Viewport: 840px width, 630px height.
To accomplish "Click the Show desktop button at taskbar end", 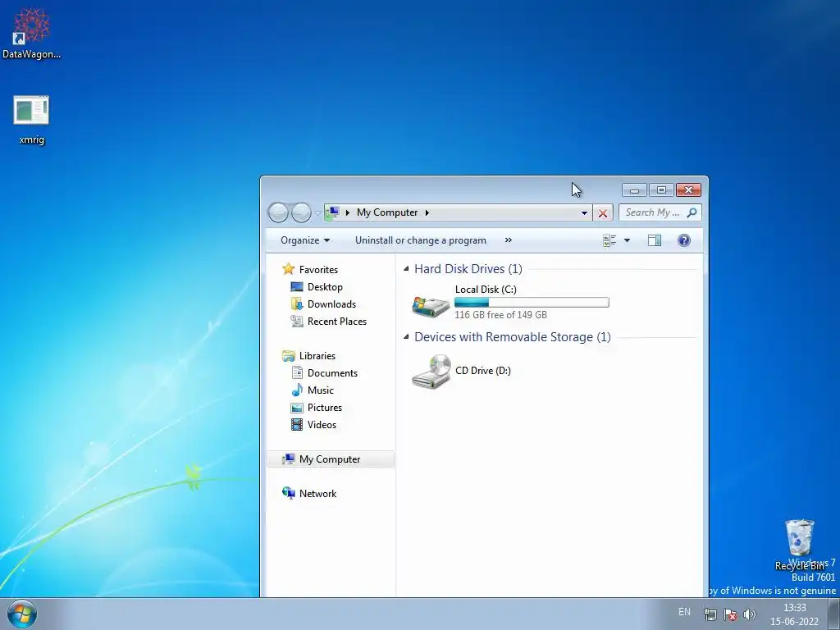I will pyautogui.click(x=834, y=614).
